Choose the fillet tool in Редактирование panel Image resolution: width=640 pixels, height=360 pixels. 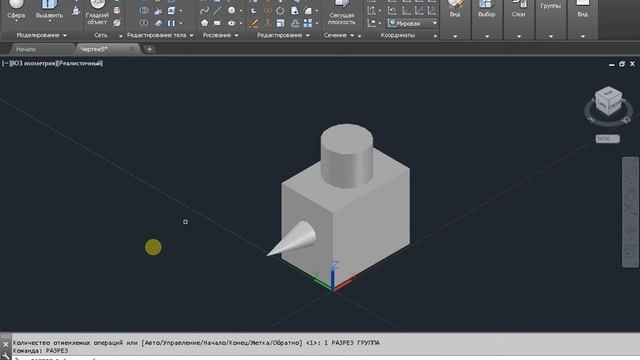(308, 11)
